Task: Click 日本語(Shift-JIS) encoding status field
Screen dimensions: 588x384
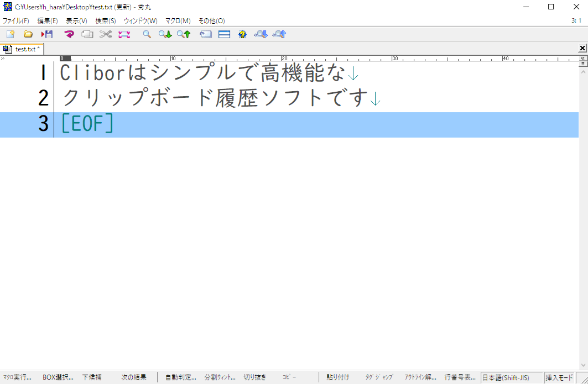Action: (512, 377)
